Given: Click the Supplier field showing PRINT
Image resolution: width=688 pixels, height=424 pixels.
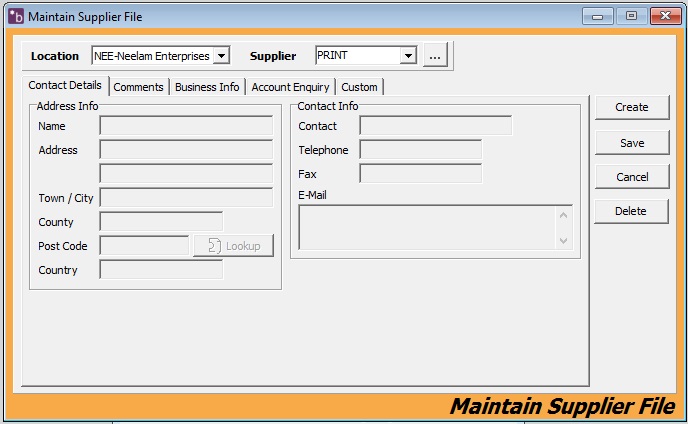Looking at the screenshot, I should click(x=358, y=56).
